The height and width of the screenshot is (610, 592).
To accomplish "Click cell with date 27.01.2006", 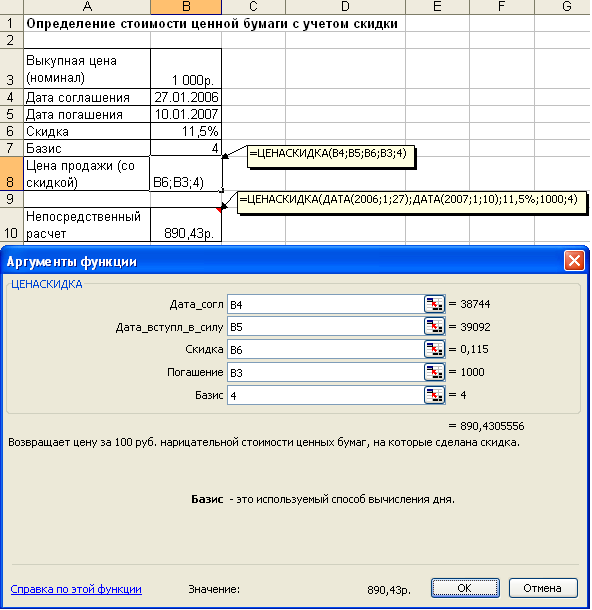I will click(186, 97).
